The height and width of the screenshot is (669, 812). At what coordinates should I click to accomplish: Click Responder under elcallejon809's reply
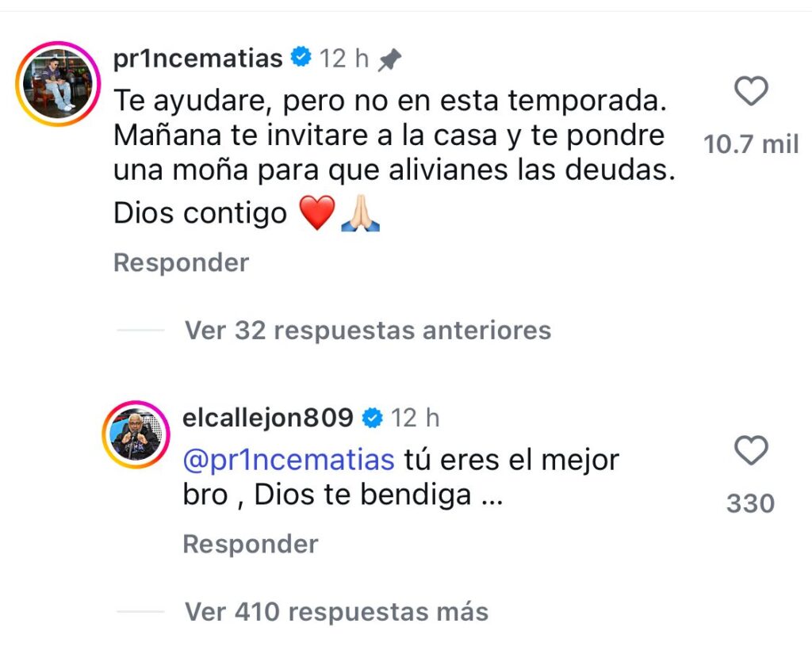click(250, 544)
